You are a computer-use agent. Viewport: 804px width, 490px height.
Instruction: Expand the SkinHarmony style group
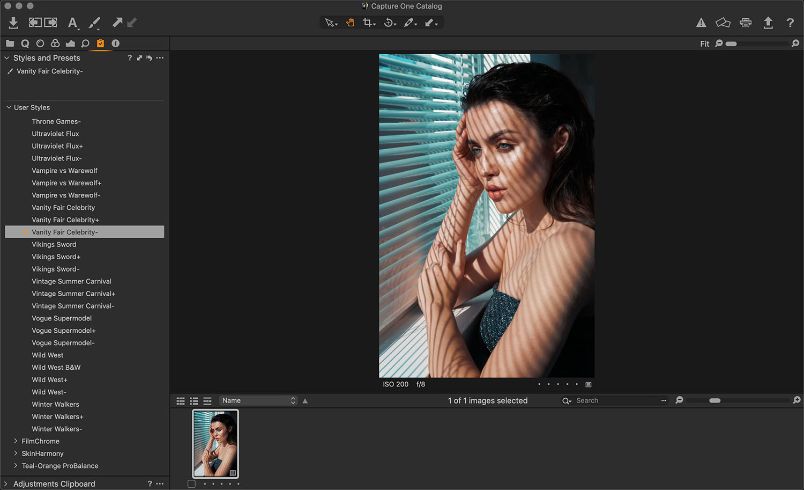(15, 453)
